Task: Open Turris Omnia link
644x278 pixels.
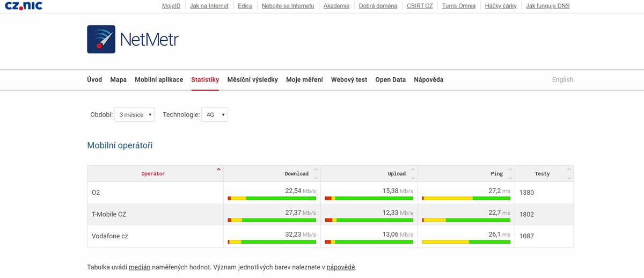Action: [x=459, y=6]
